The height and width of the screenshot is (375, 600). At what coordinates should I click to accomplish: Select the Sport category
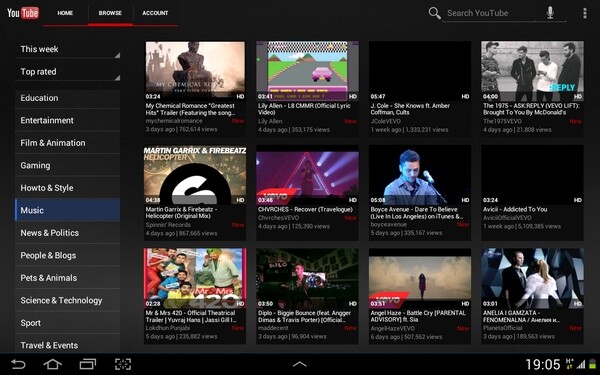(x=67, y=323)
